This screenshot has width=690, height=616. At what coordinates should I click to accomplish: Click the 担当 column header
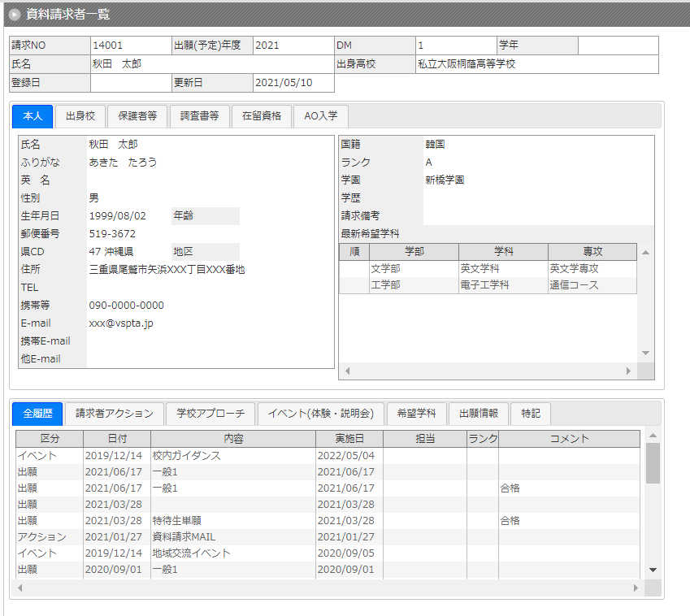pos(425,439)
